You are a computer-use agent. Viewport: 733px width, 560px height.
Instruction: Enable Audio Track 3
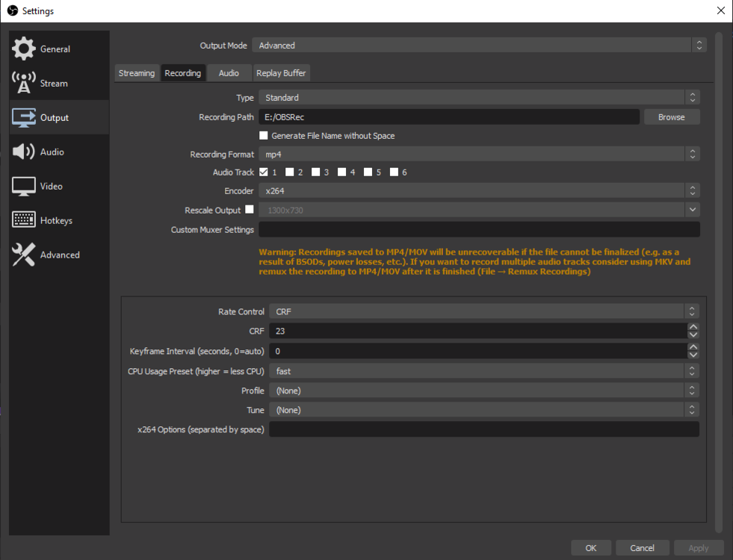(x=315, y=172)
